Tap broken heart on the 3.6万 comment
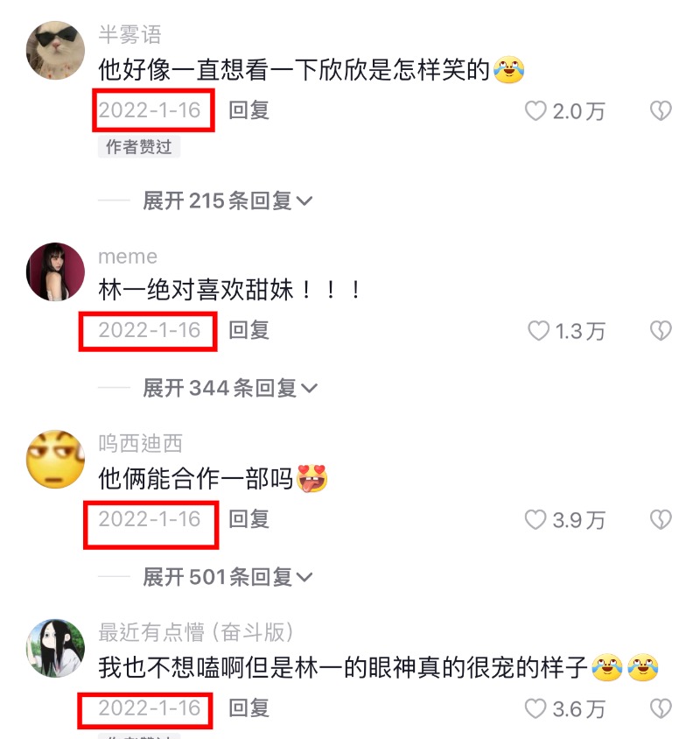This screenshot has width=700, height=739. (661, 709)
